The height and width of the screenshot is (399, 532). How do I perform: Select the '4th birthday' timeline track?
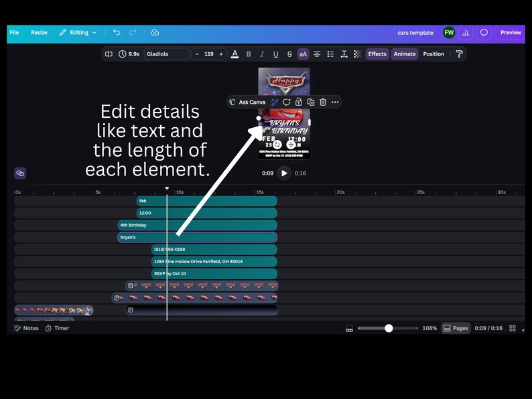(197, 225)
